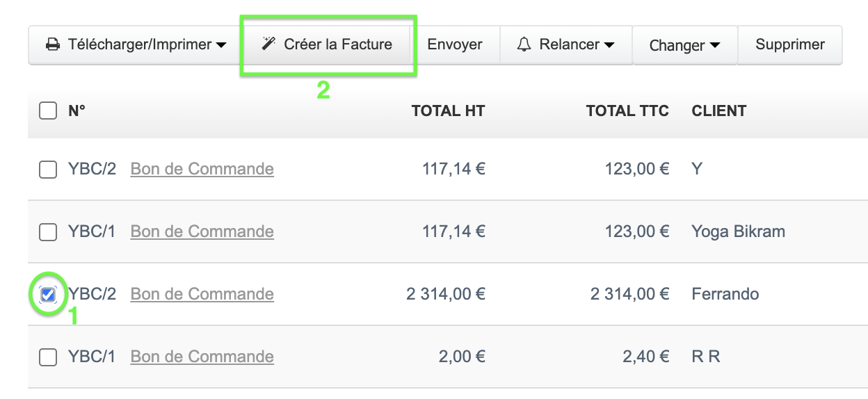Open the Yoga Bikram Bon de Commande link
868x399 pixels.
pyautogui.click(x=202, y=231)
